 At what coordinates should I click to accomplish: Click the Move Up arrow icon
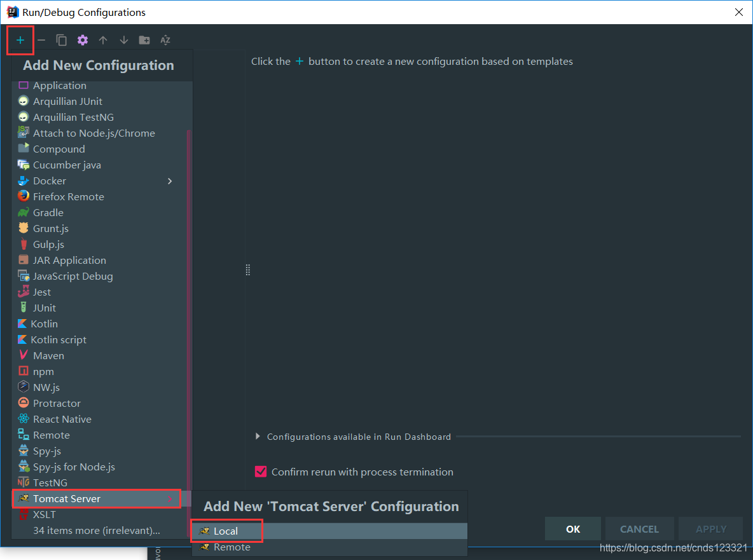point(103,40)
